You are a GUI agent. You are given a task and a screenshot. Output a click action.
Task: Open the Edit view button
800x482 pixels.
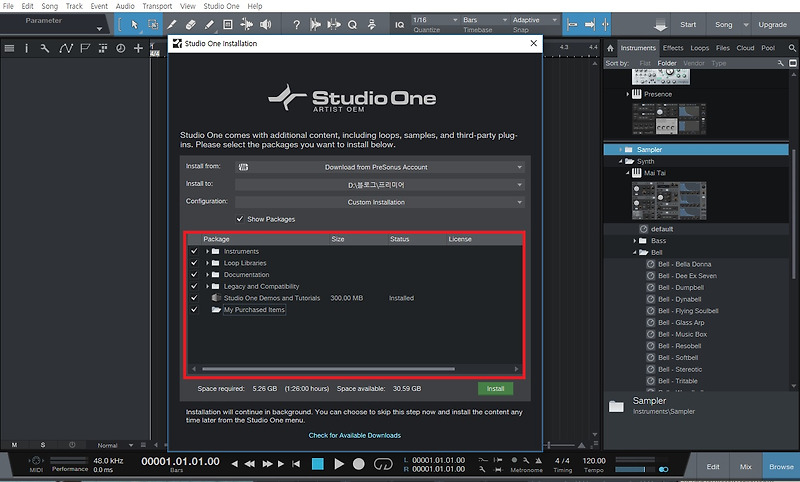[713, 467]
